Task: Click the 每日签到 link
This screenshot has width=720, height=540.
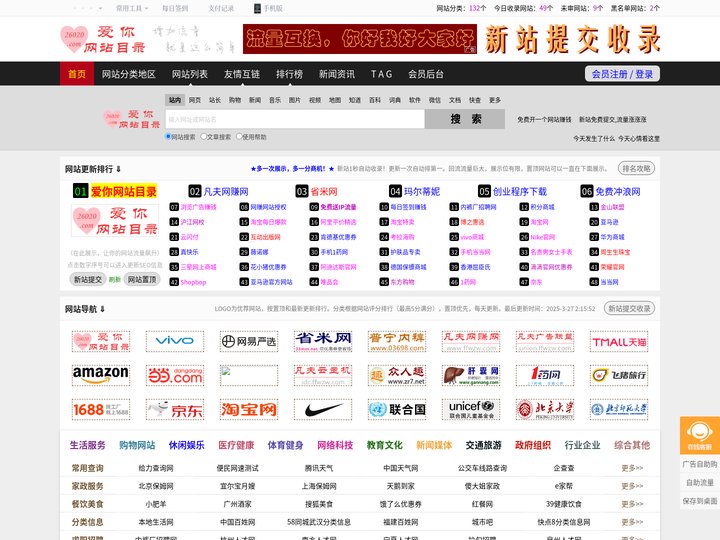Action: pos(175,8)
